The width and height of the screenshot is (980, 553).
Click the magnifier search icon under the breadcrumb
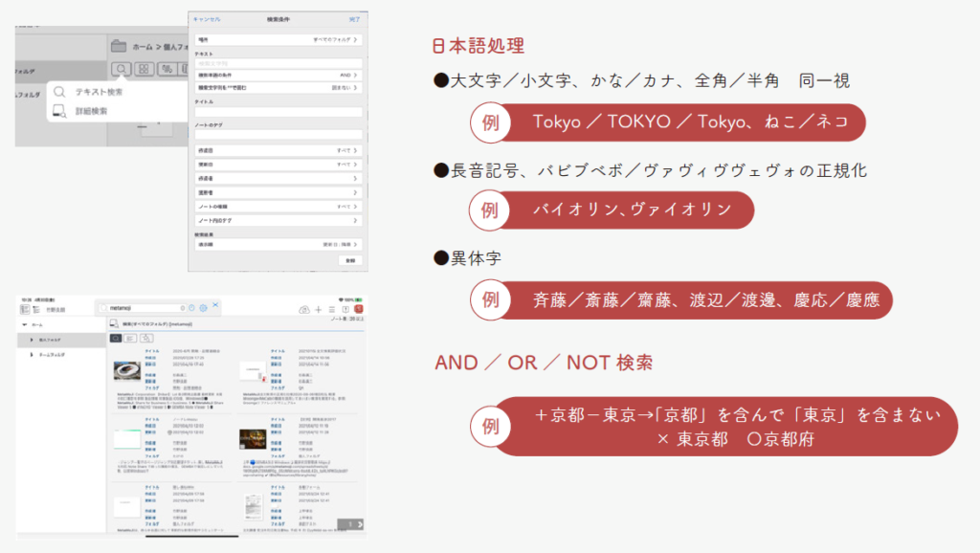pos(121,69)
